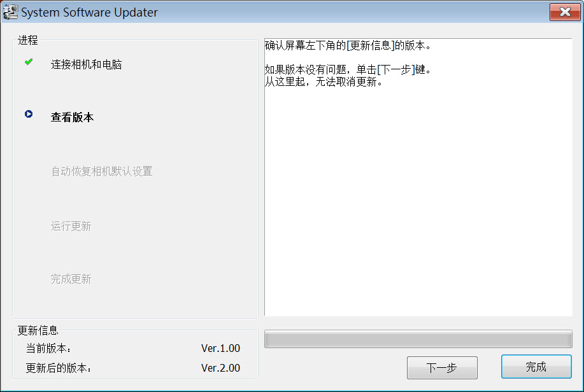Click the System Software Updater title icon

click(10, 12)
